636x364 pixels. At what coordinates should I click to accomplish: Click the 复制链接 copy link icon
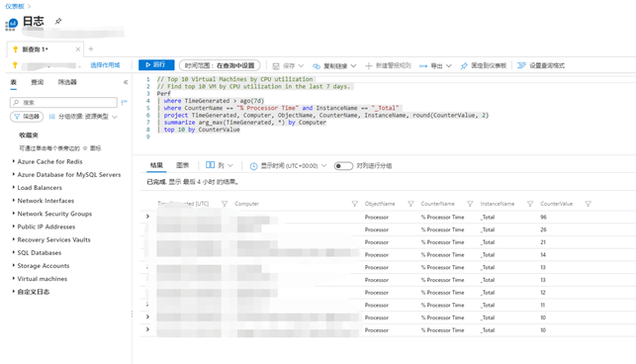pos(317,65)
